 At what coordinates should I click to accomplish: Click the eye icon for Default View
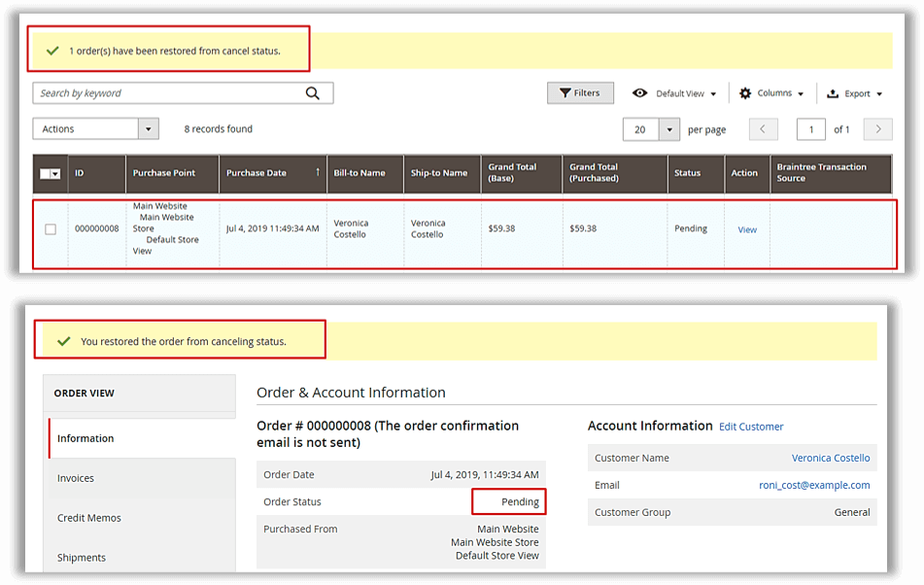coord(639,93)
